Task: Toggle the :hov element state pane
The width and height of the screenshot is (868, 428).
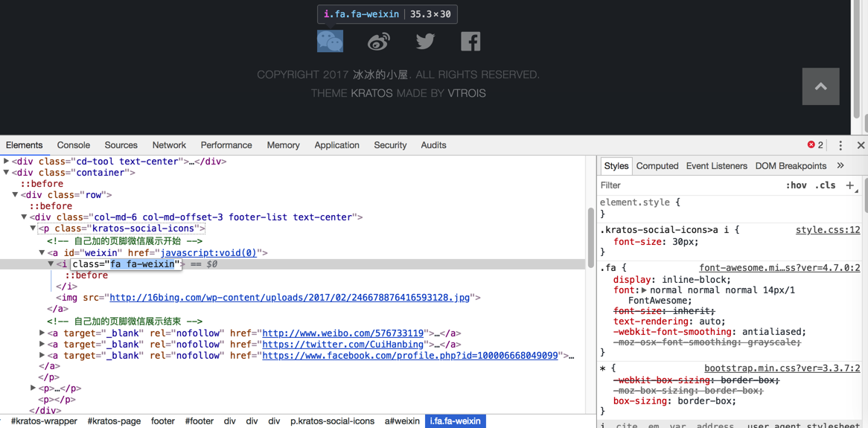Action: pos(796,185)
